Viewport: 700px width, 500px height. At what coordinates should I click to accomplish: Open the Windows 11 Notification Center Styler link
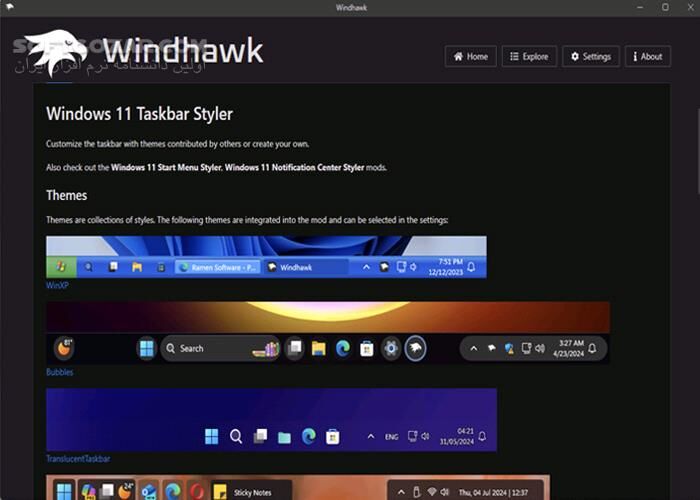(x=295, y=167)
